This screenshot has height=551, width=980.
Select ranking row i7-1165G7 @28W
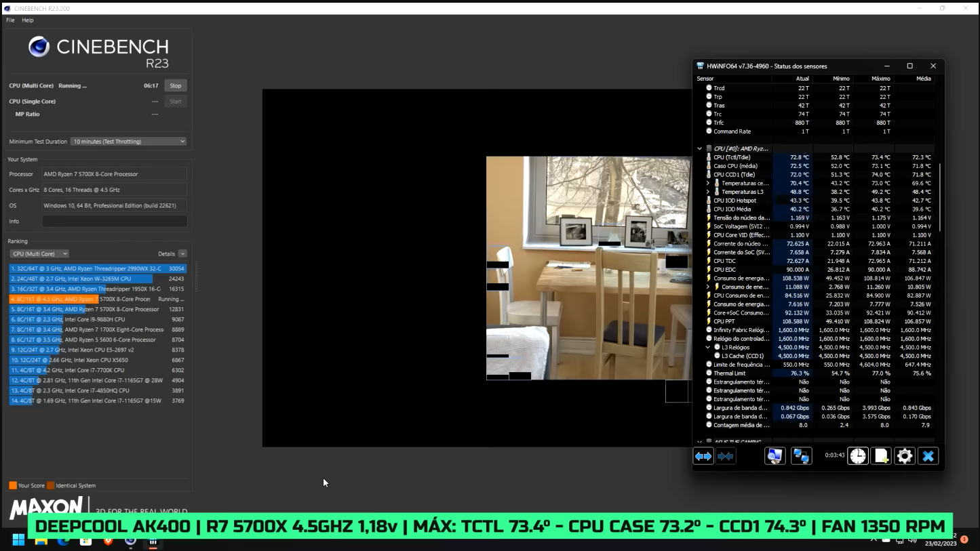(98, 380)
